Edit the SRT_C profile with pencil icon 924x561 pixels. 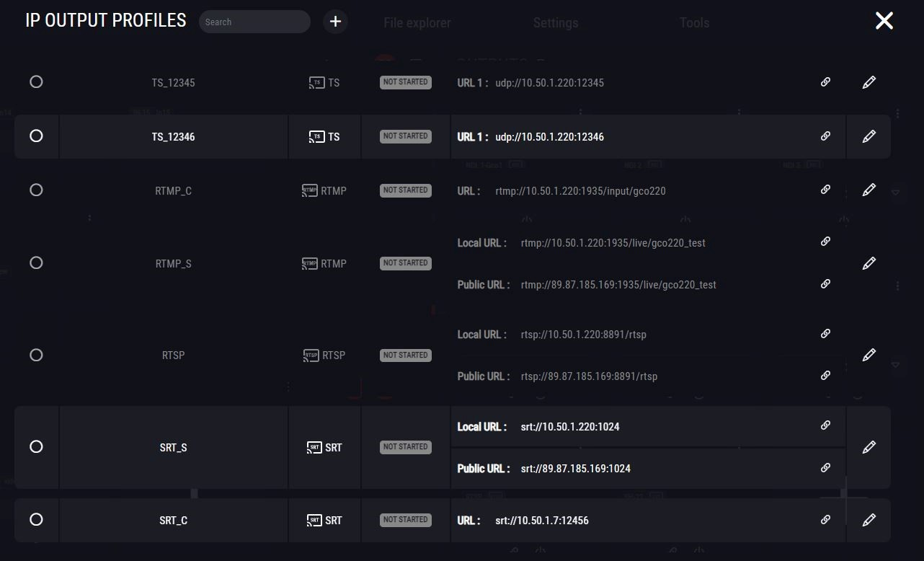click(869, 520)
